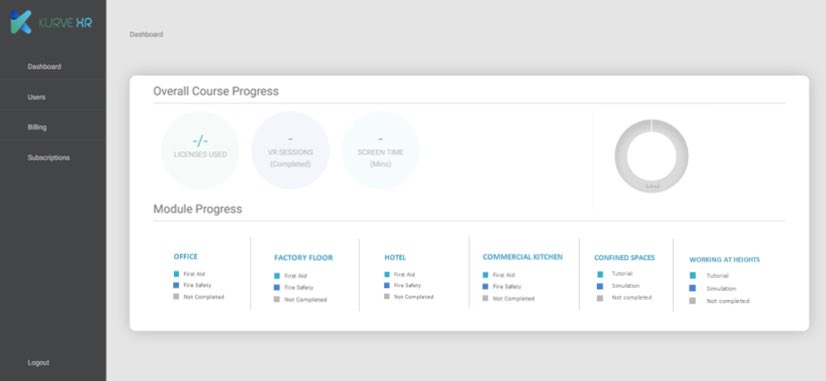826x381 pixels.
Task: Click the Logout link
Action: (x=38, y=363)
